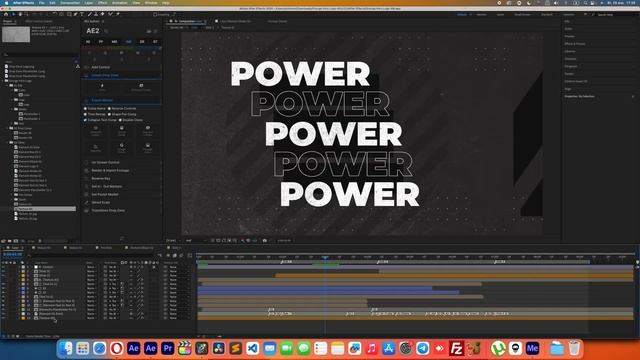This screenshot has height=360, width=640.
Task: Click the blue current timecode in timeline
Action: coord(12,254)
